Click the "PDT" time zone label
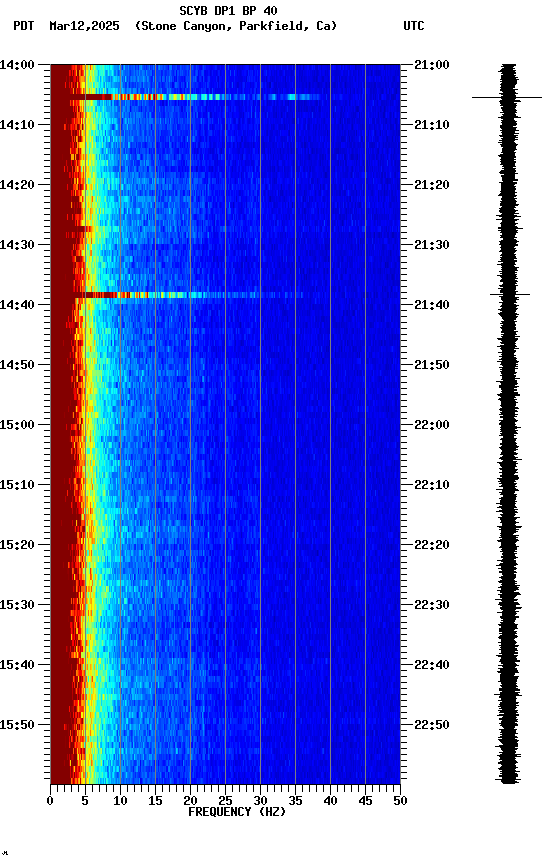This screenshot has height=864, width=552. tap(24, 26)
